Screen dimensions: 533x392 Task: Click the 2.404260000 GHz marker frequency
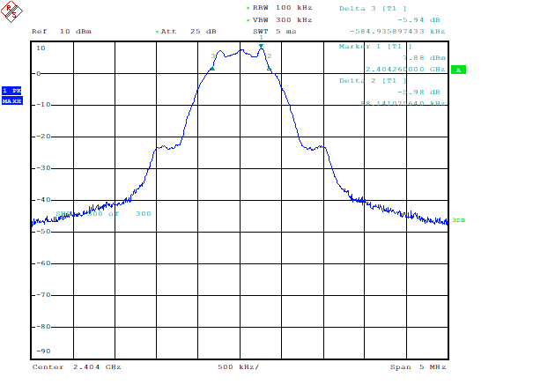pos(405,70)
